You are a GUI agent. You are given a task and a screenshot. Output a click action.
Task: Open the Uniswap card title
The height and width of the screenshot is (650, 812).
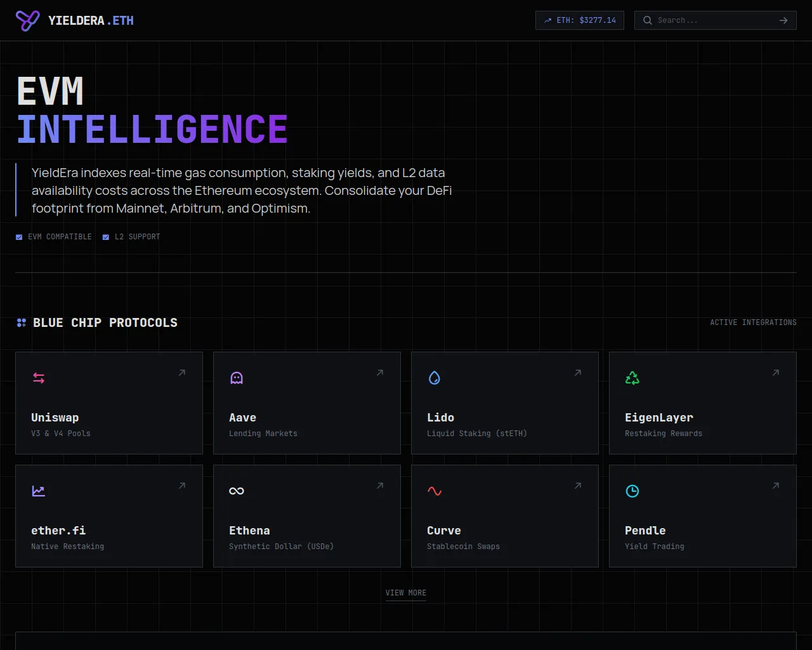(x=55, y=418)
